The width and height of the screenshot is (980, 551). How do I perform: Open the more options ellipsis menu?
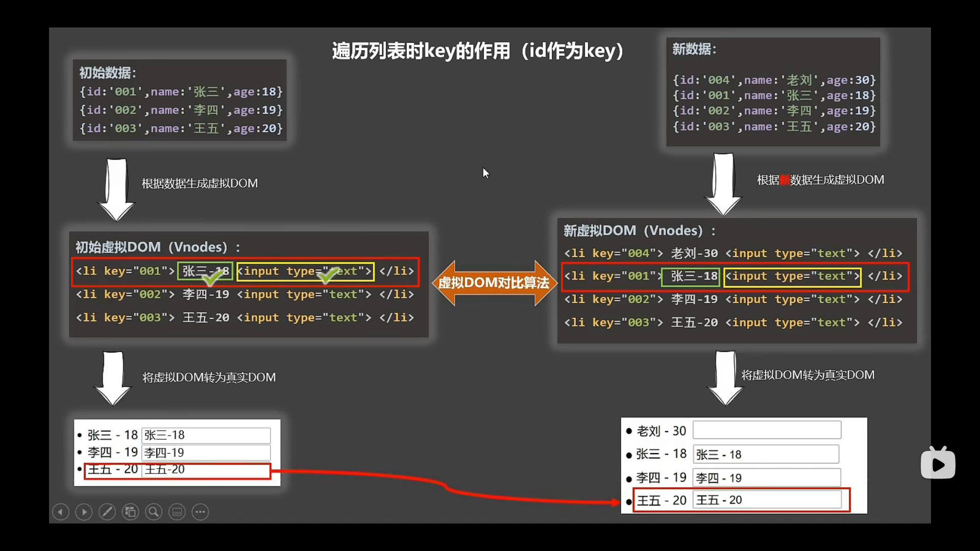coord(200,512)
